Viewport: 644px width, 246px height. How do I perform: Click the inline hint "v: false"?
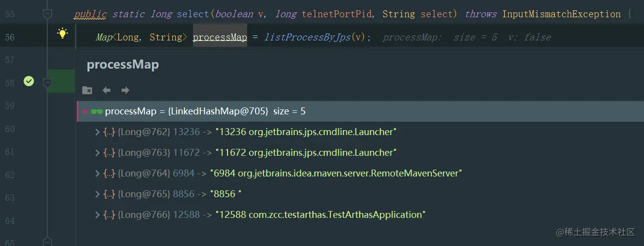(530, 37)
